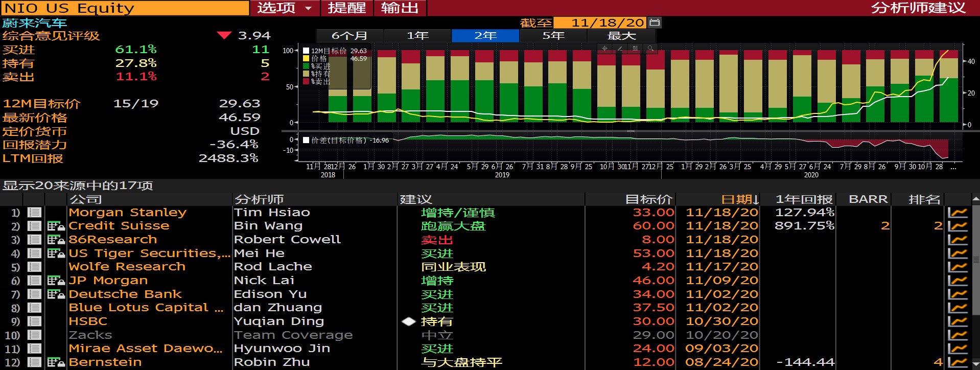The height and width of the screenshot is (370, 980).
Task: Click the tan %持有 legend swatch
Action: click(306, 74)
